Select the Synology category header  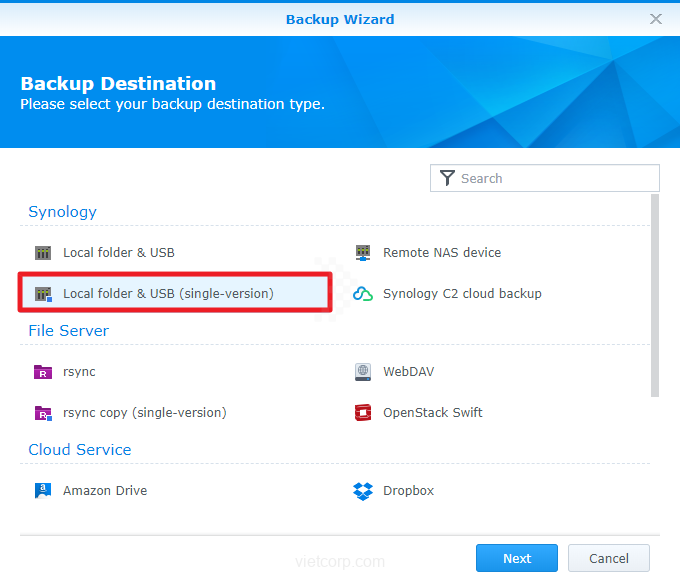click(x=62, y=212)
